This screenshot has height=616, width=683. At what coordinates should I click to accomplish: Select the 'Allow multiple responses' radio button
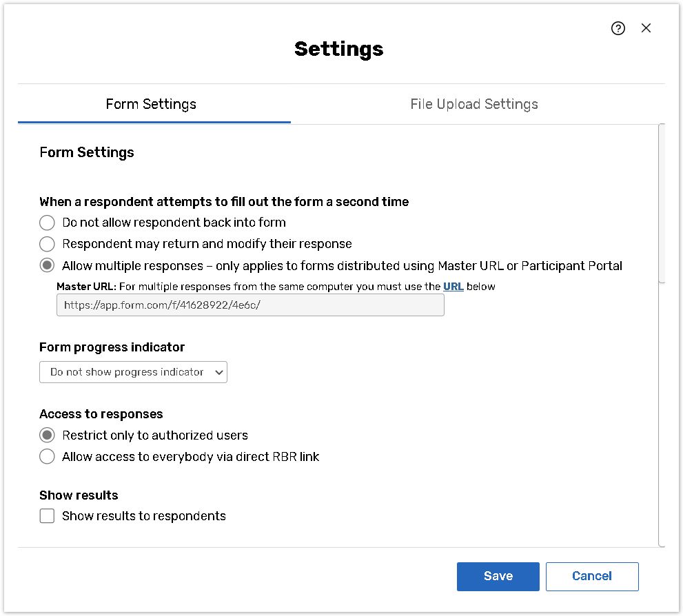(47, 266)
